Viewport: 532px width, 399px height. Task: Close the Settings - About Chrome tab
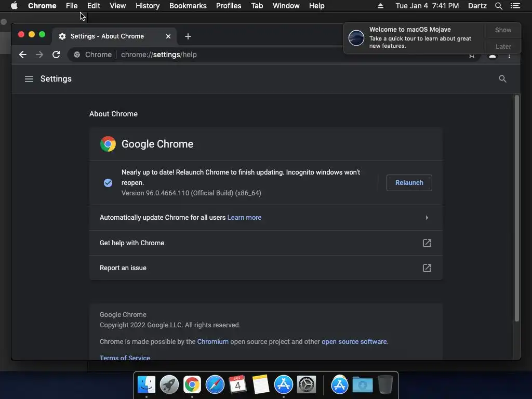(x=168, y=36)
